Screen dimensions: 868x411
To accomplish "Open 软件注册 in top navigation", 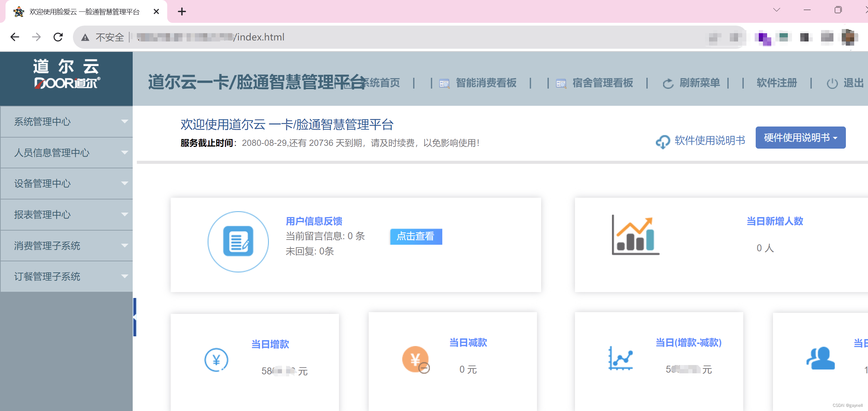I will coord(777,83).
